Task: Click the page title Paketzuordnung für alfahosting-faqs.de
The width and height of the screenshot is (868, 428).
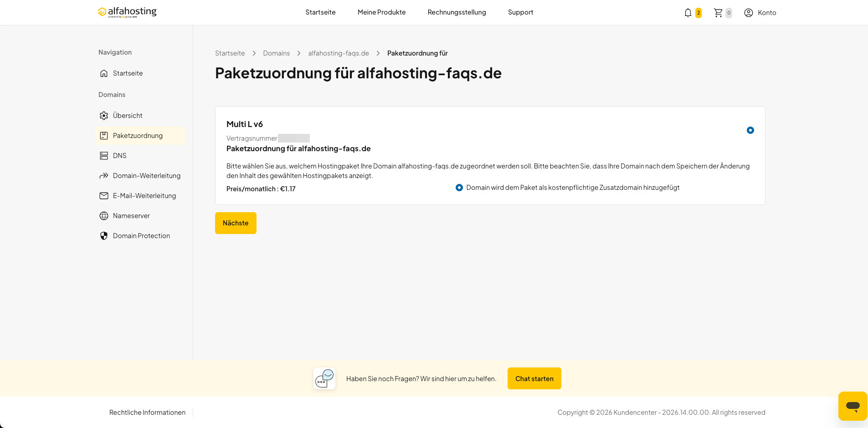Action: pos(358,73)
